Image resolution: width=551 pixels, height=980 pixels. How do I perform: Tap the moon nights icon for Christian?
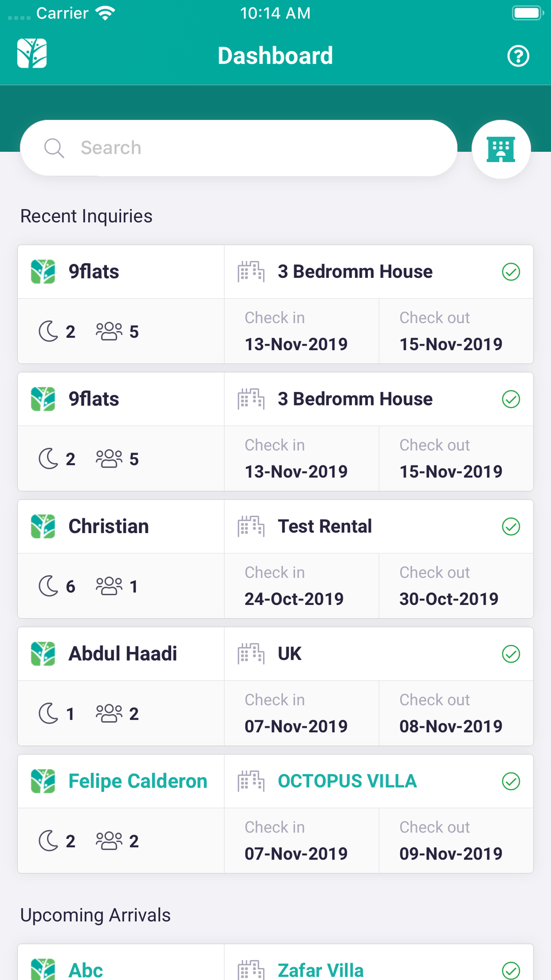tap(49, 586)
